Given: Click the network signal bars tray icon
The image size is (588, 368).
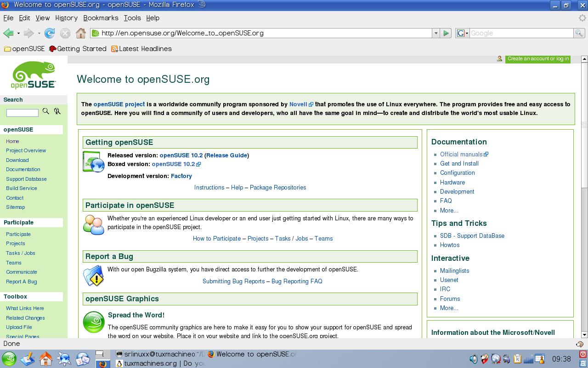Looking at the screenshot, I should pyautogui.click(x=529, y=359).
